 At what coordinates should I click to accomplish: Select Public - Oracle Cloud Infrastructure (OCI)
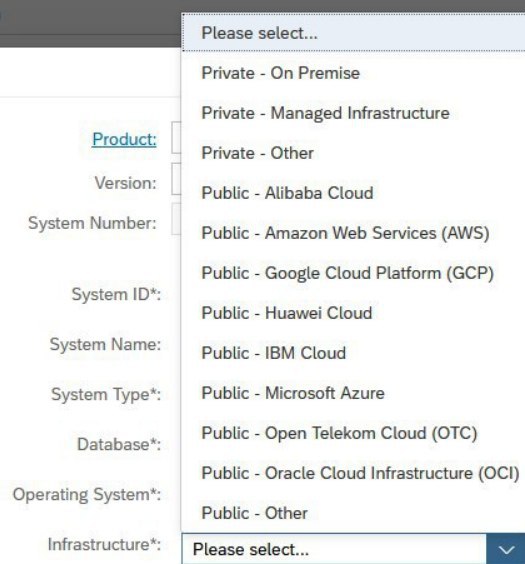[x=353, y=473]
